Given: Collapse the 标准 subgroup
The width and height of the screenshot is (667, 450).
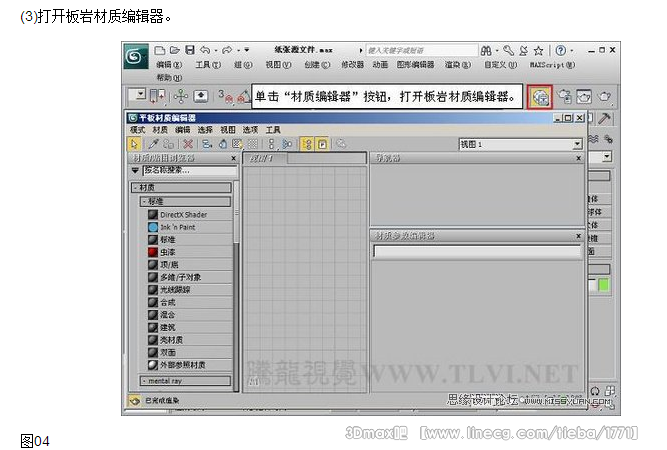Looking at the screenshot, I should point(185,201).
